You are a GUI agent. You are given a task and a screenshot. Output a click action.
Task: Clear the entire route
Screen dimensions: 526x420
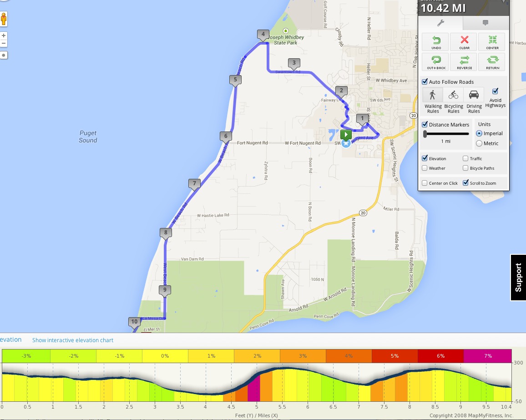pyautogui.click(x=464, y=42)
